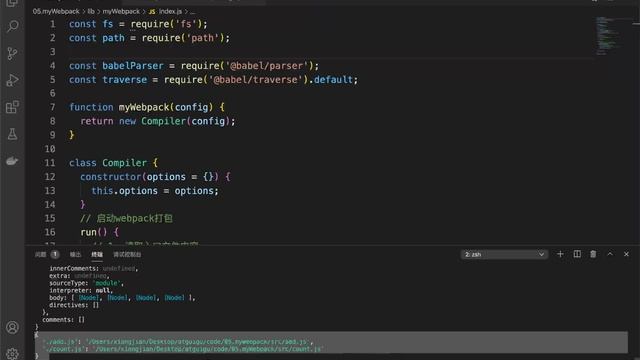Click 'interpreter: null' in terminal output
The width and height of the screenshot is (640, 360).
pos(81,290)
